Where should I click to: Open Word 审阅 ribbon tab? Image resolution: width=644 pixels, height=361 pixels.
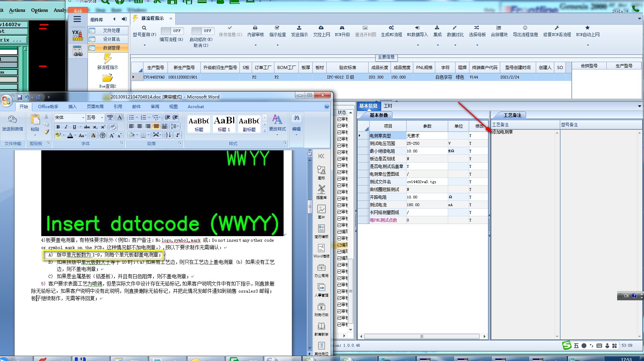tap(155, 107)
